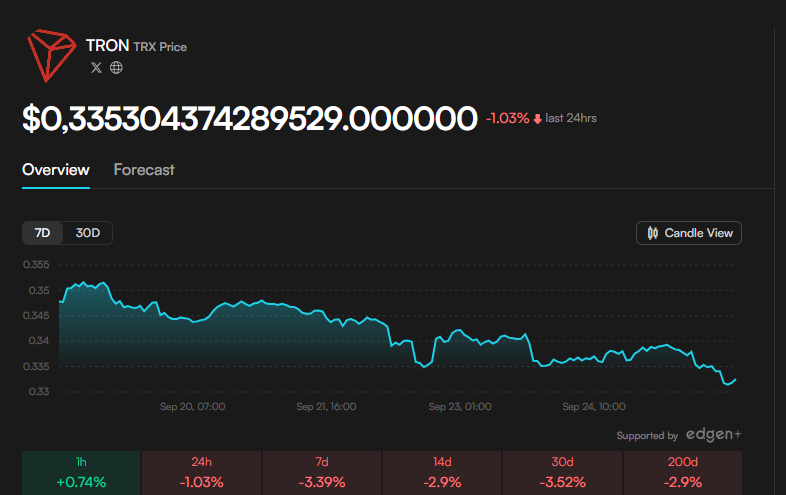786x495 pixels.
Task: Select the 7D chart range
Action: click(43, 233)
